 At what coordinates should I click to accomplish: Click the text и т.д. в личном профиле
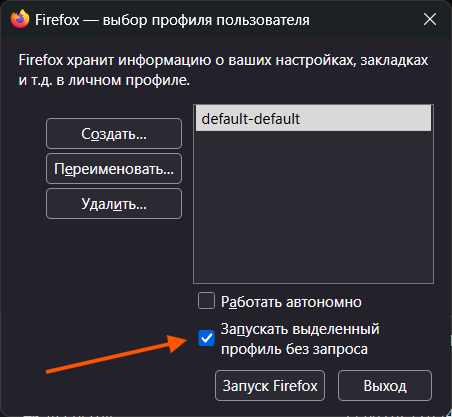(x=104, y=80)
